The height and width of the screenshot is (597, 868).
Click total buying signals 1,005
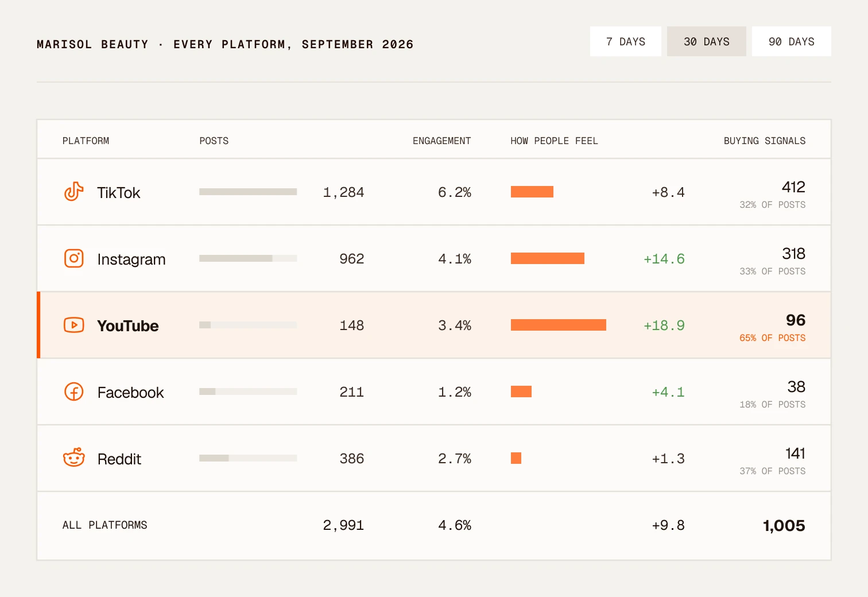coord(784,525)
